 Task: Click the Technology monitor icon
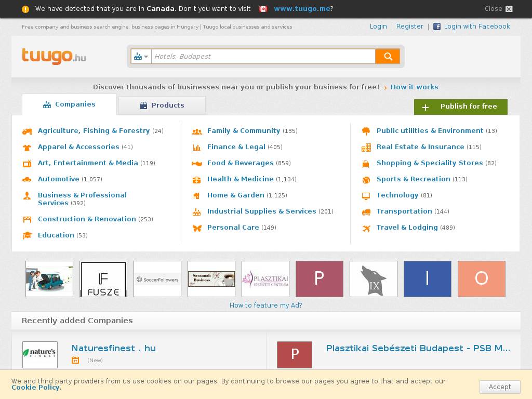[x=366, y=196]
